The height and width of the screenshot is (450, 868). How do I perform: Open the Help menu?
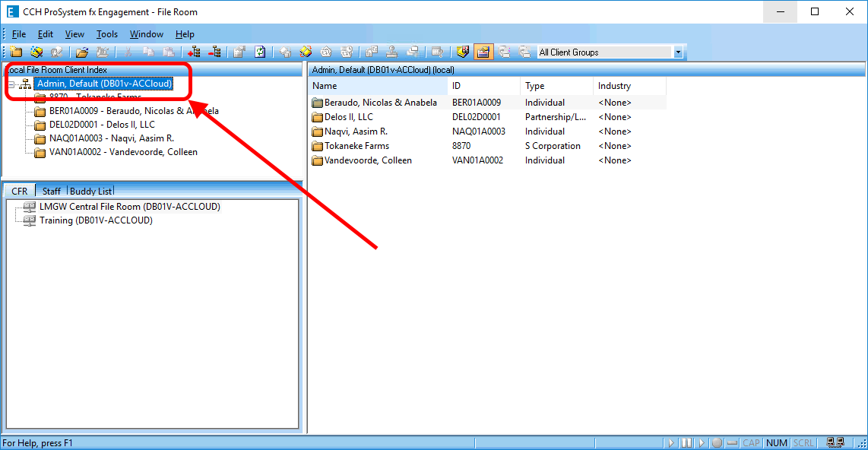(x=185, y=34)
